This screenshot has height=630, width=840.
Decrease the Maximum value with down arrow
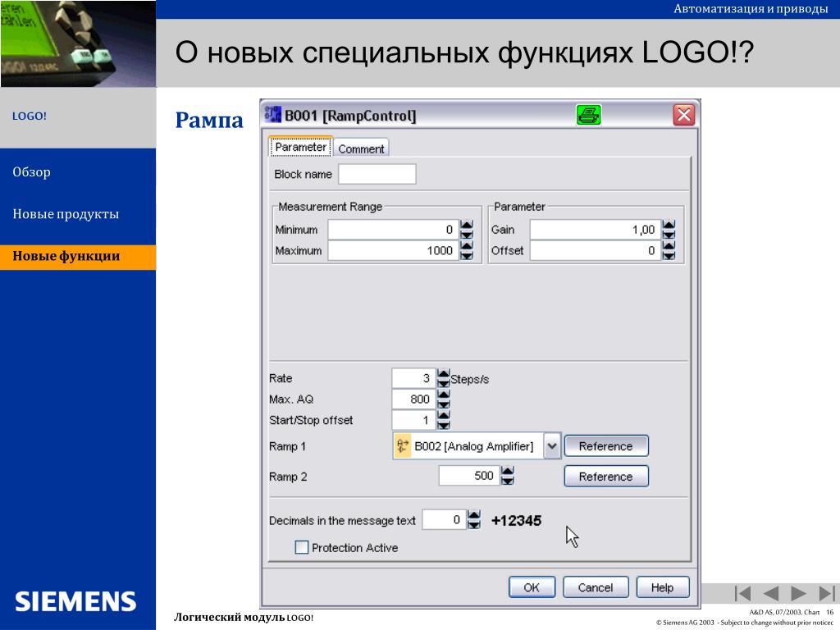(467, 256)
